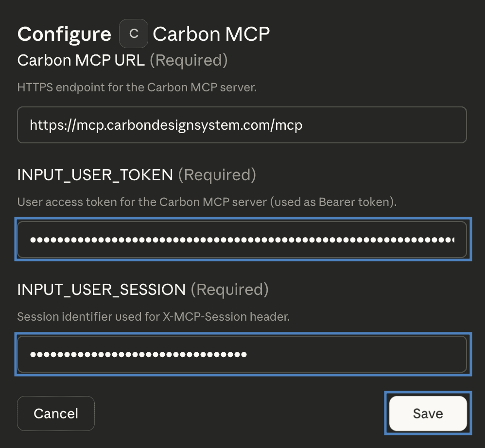485x448 pixels.
Task: Click the Carbon MCP 'C' logo icon
Action: coord(134,34)
